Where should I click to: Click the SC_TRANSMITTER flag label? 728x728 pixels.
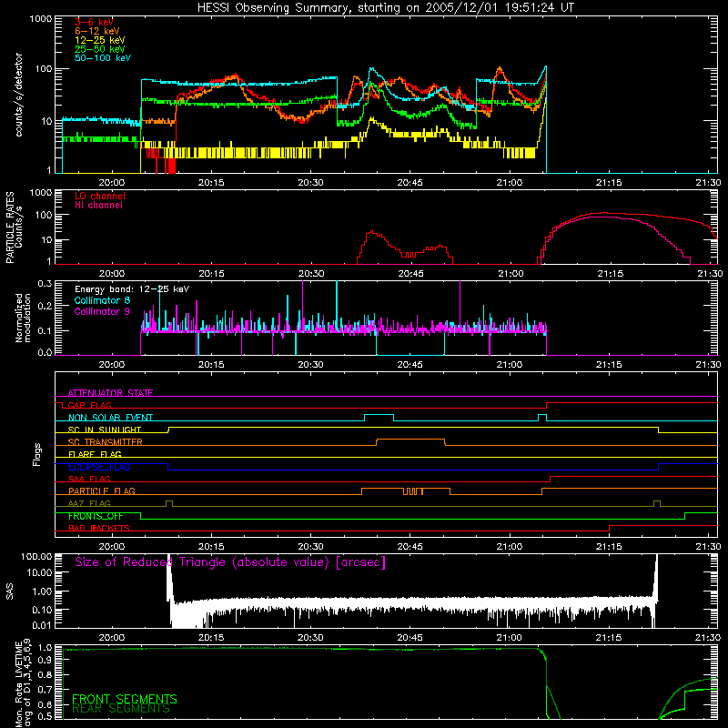[106, 441]
